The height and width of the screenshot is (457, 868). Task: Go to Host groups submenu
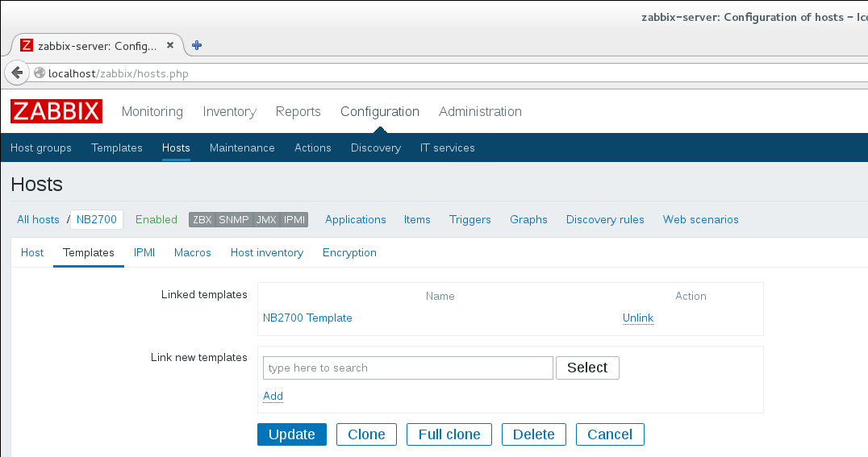click(x=41, y=147)
